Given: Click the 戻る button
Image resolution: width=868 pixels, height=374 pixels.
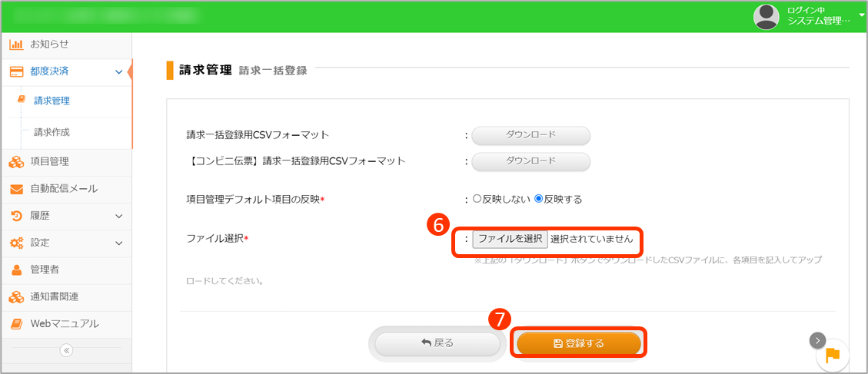Looking at the screenshot, I should [x=437, y=343].
